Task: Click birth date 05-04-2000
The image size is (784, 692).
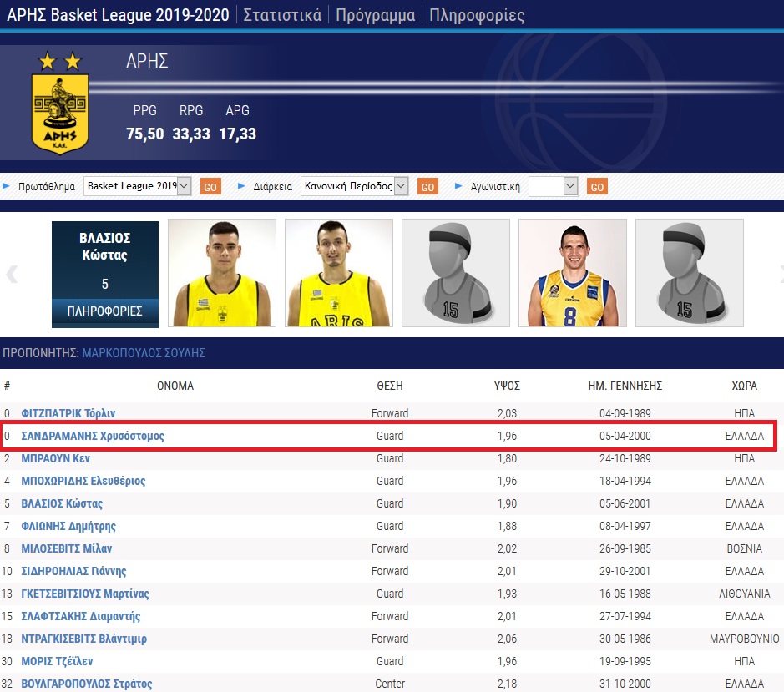Action: [625, 436]
